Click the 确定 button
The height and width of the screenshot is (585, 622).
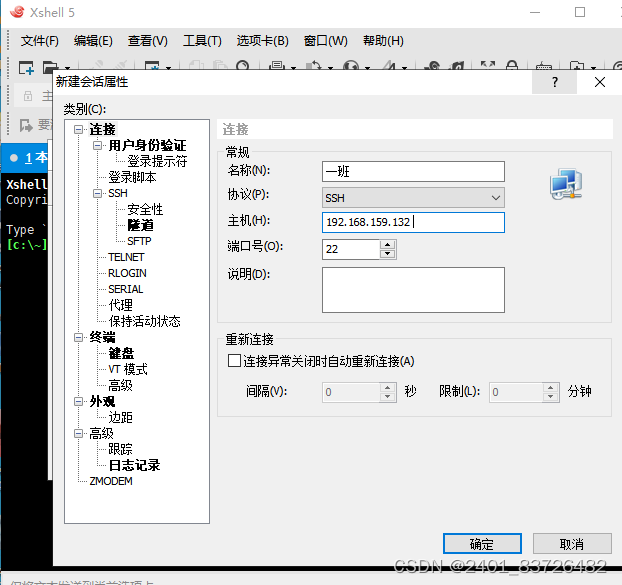tap(482, 543)
